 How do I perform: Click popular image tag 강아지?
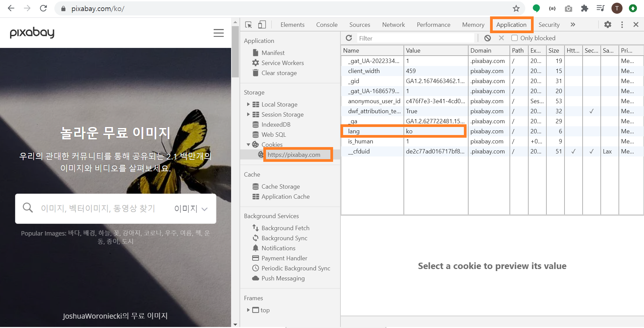coord(131,233)
